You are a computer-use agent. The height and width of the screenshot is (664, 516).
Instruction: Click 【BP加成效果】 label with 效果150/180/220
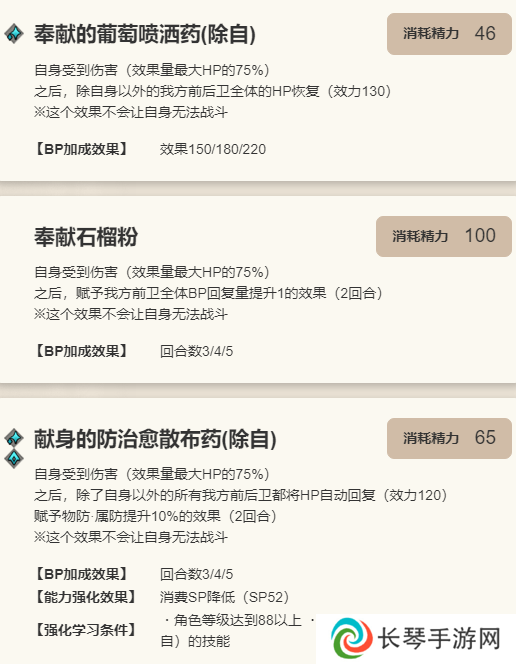pyautogui.click(x=81, y=149)
